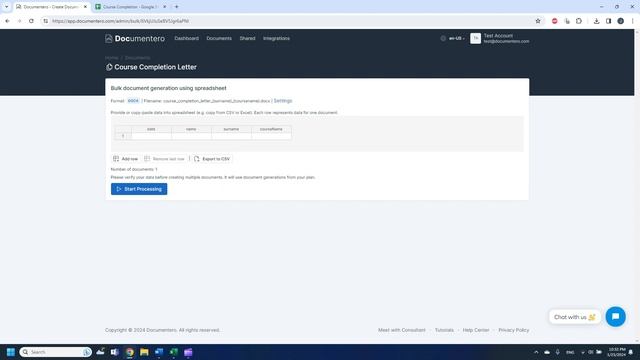This screenshot has width=640, height=360.
Task: Select the name column header
Action: (x=191, y=129)
